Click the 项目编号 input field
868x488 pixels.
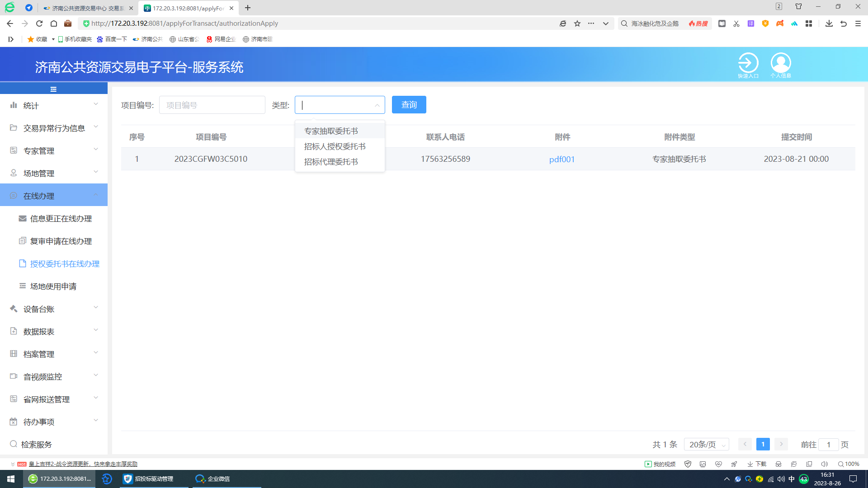point(212,105)
